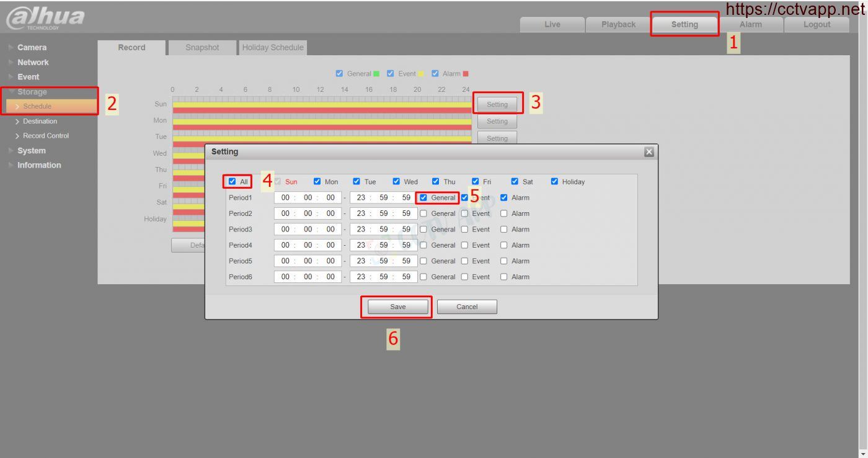Open the Snapshot tab

202,48
